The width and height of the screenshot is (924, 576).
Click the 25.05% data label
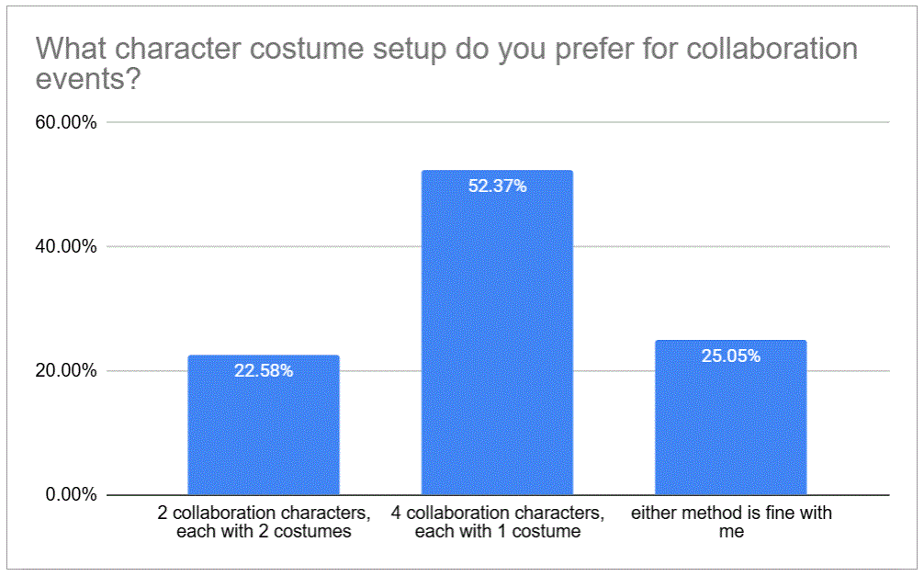(731, 356)
